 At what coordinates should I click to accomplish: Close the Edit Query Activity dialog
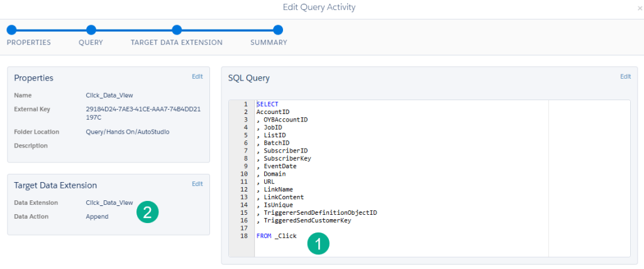click(640, 8)
